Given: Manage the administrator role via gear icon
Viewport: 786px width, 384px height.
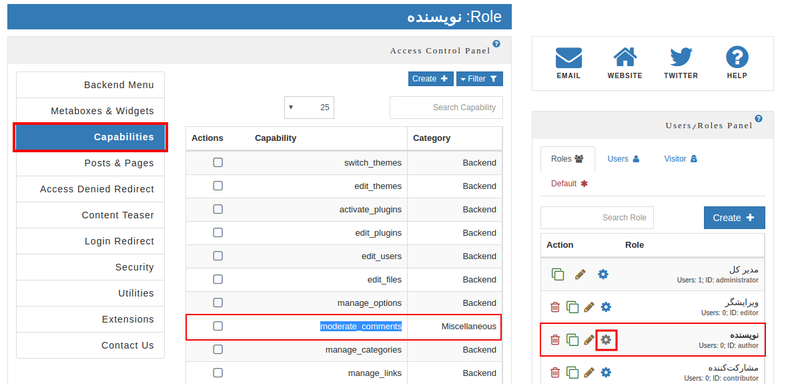Looking at the screenshot, I should click(x=603, y=274).
